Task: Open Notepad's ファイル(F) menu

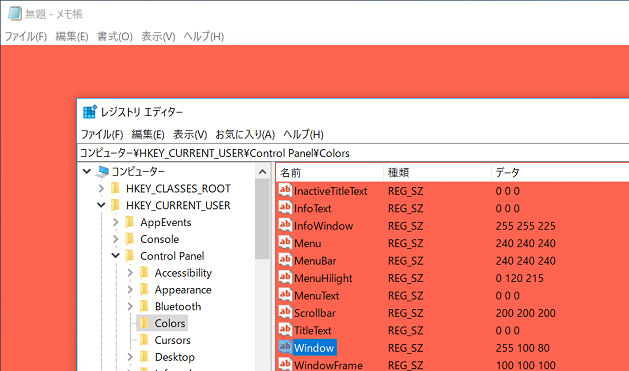Action: (x=26, y=36)
